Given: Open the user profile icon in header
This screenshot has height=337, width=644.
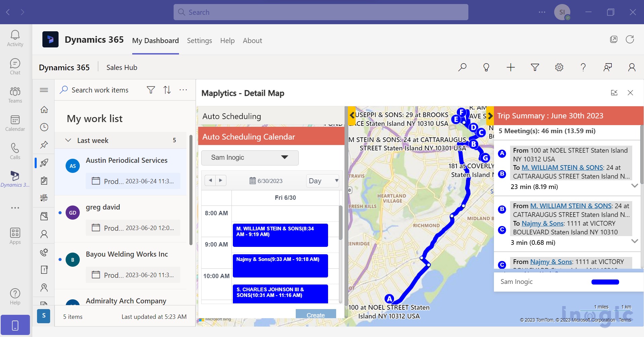Looking at the screenshot, I should pyautogui.click(x=632, y=67).
